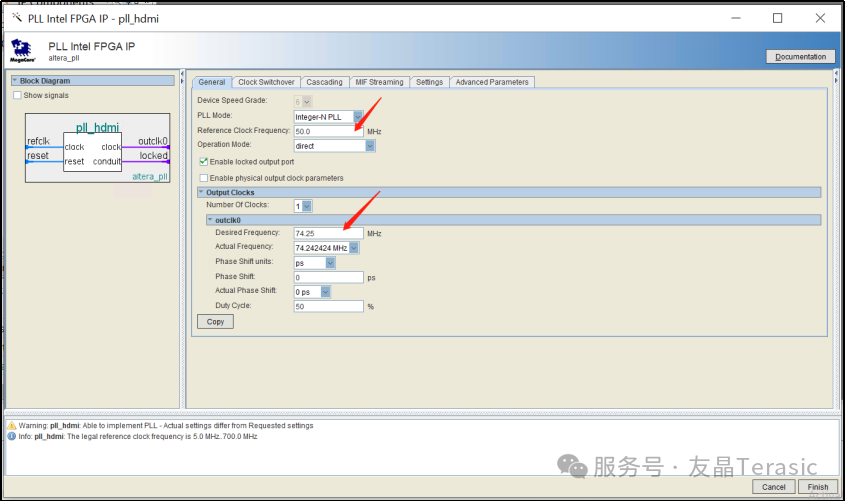Open the Number Of Clocks dropdown
This screenshot has width=845, height=501.
307,206
